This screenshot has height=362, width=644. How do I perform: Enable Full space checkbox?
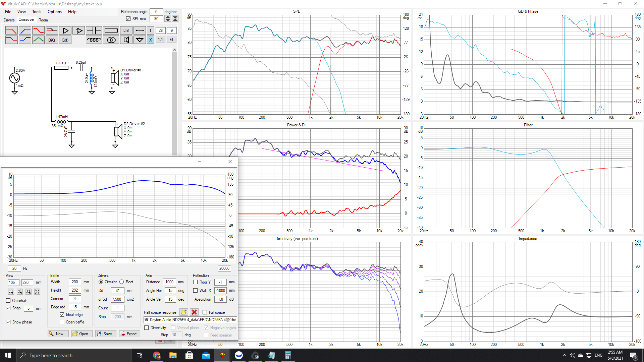[x=205, y=312]
